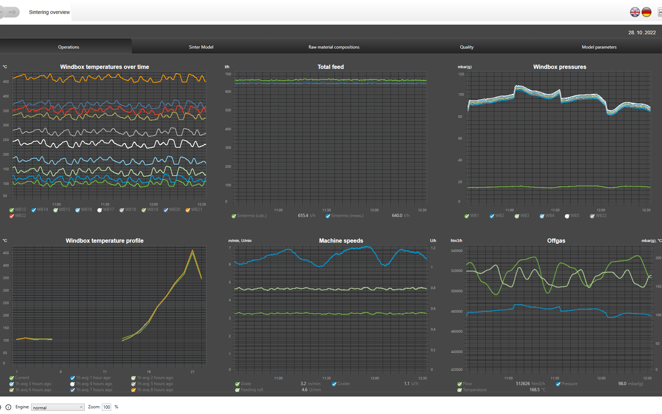Toggle 1h avg 2 hours ago series

[x=133, y=378]
